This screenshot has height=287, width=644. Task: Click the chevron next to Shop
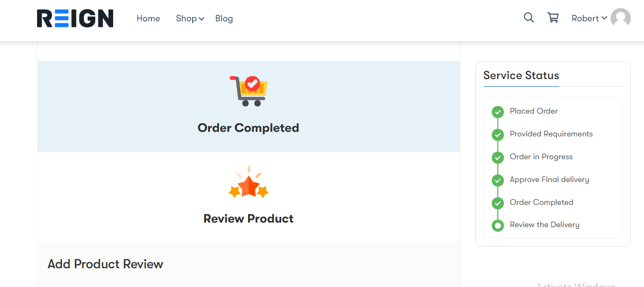pyautogui.click(x=201, y=19)
